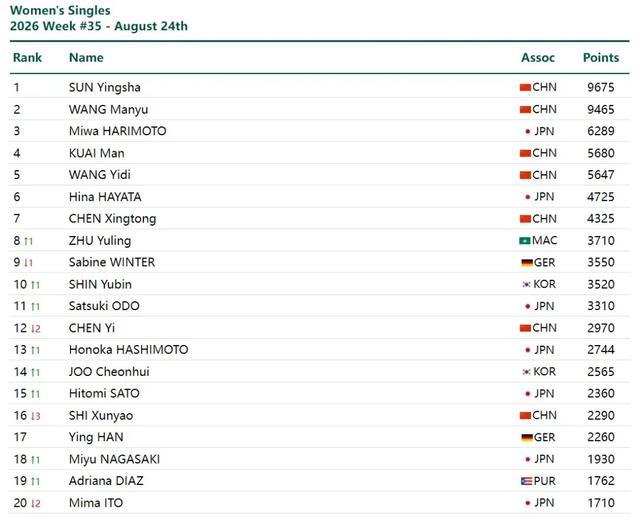The height and width of the screenshot is (517, 640).
Task: Sort by the Rank column header
Action: coord(27,58)
